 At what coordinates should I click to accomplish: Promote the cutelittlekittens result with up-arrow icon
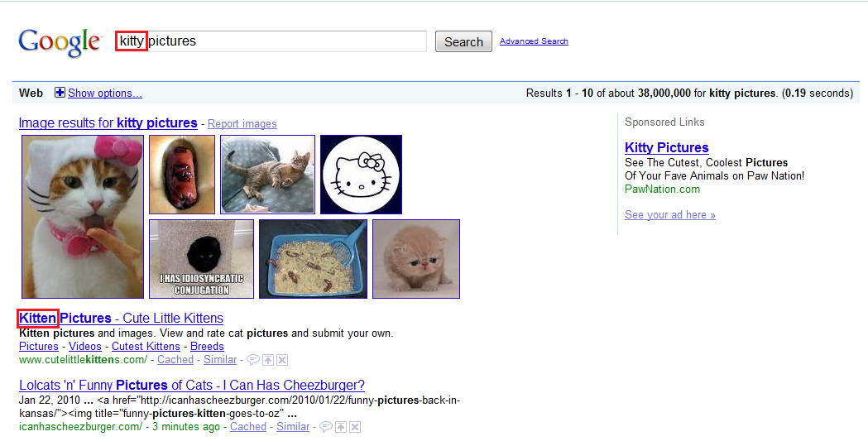pyautogui.click(x=268, y=360)
